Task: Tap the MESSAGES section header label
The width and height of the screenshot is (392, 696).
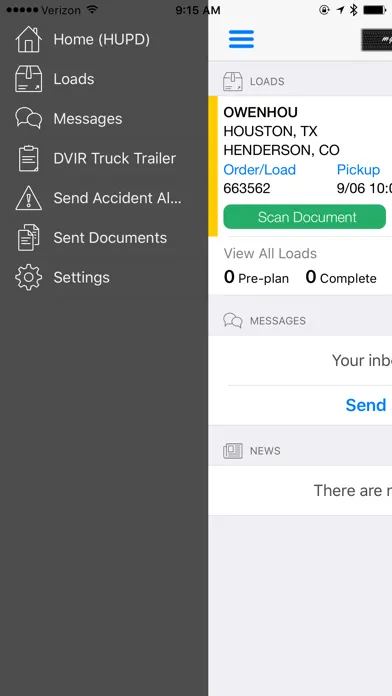Action: pos(278,321)
